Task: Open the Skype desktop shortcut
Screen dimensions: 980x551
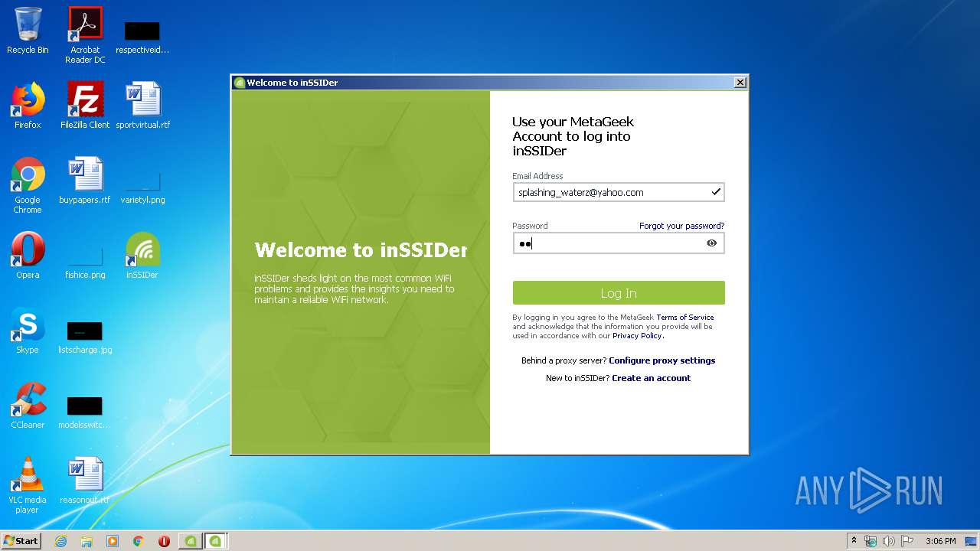Action: (x=28, y=331)
